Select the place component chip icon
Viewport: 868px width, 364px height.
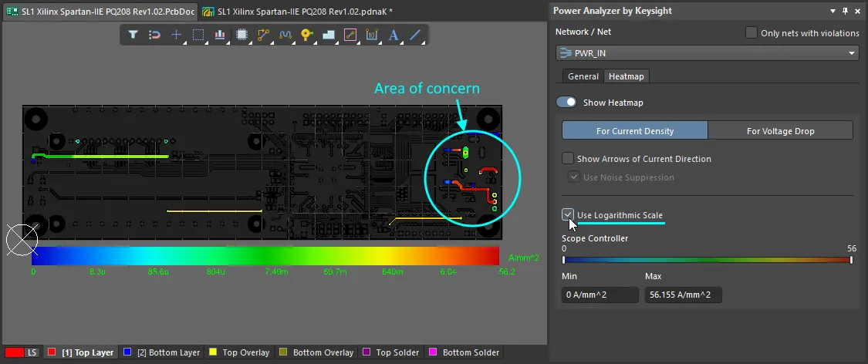tap(241, 34)
